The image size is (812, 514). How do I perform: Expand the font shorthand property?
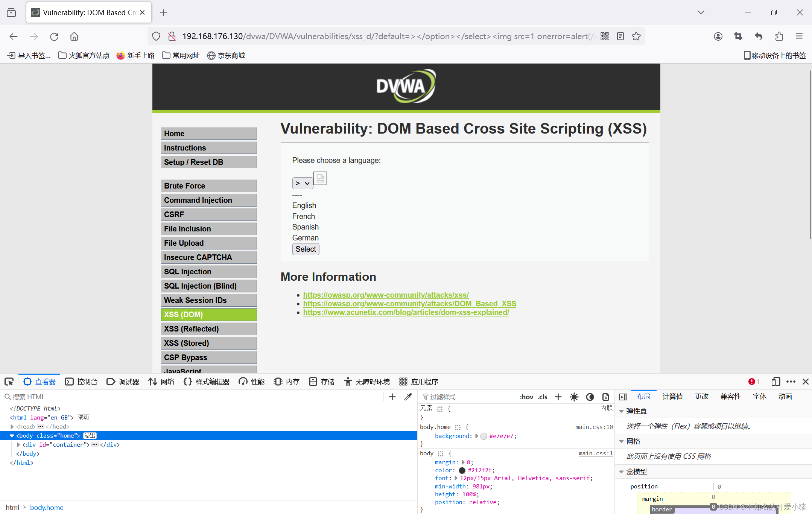pyautogui.click(x=456, y=478)
